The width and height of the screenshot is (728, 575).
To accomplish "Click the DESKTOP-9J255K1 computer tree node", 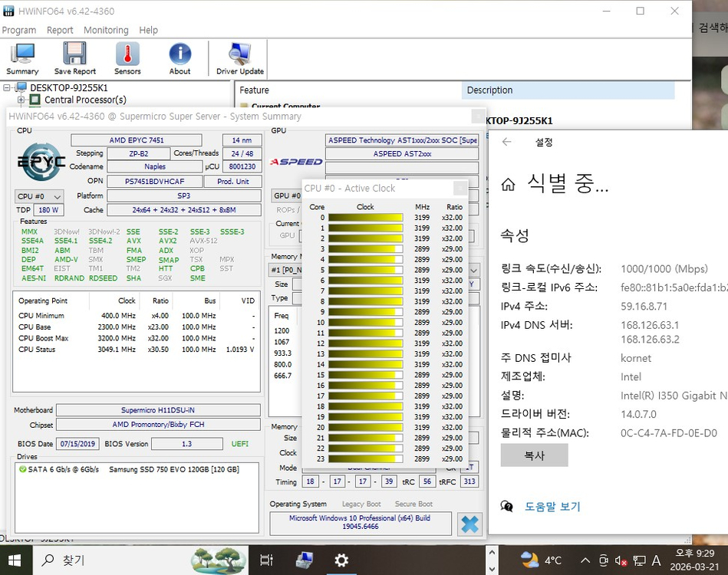I will tap(69, 87).
